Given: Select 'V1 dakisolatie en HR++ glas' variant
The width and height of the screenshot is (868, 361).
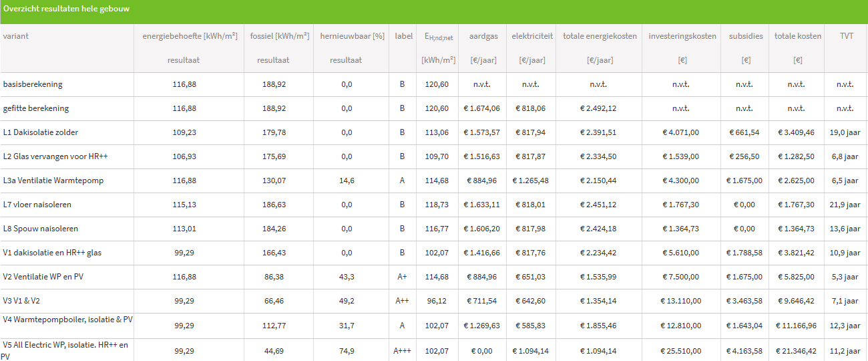Looking at the screenshot, I should [x=52, y=253].
